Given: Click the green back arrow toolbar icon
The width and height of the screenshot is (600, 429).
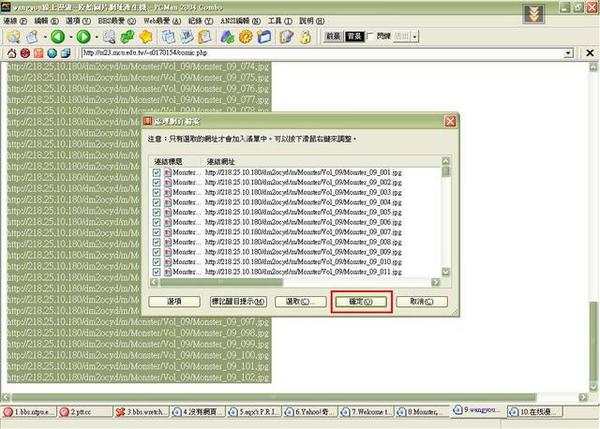Looking at the screenshot, I should (x=58, y=37).
